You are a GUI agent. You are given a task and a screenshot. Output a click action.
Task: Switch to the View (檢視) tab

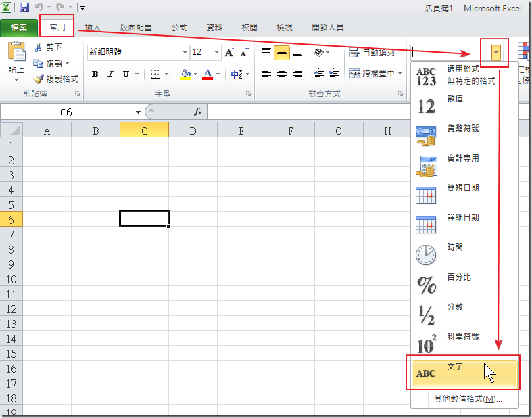[285, 28]
